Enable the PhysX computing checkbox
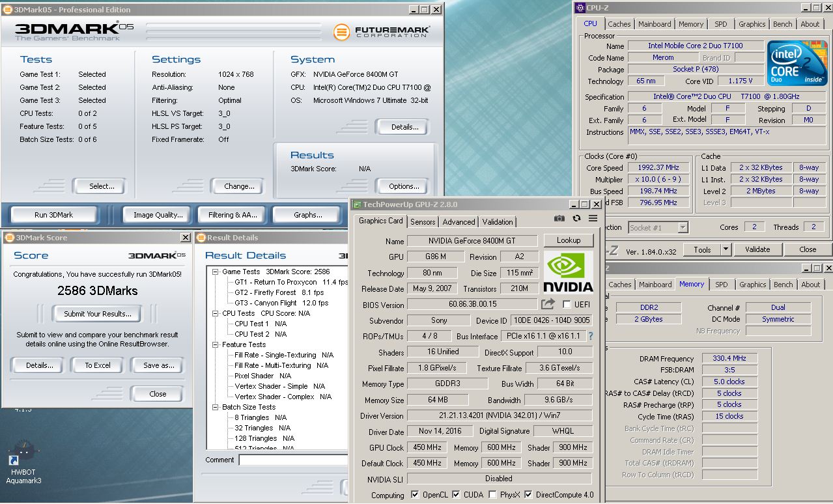This screenshot has height=504, width=833. (492, 495)
